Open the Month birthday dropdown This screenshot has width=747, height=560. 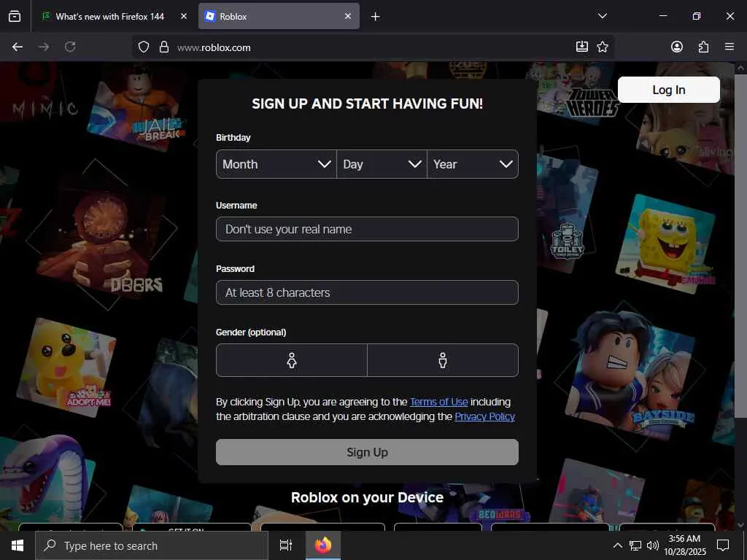pos(276,164)
